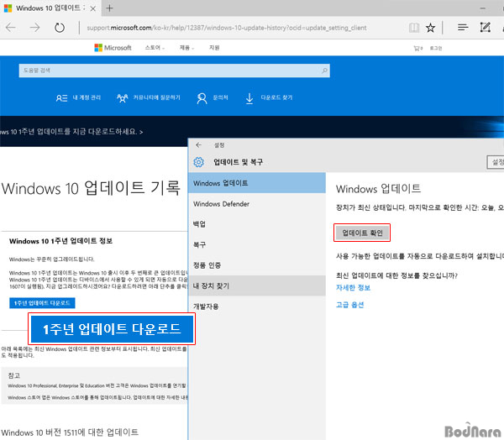Open the 고급 옵션 link
This screenshot has height=440, width=504.
point(350,305)
